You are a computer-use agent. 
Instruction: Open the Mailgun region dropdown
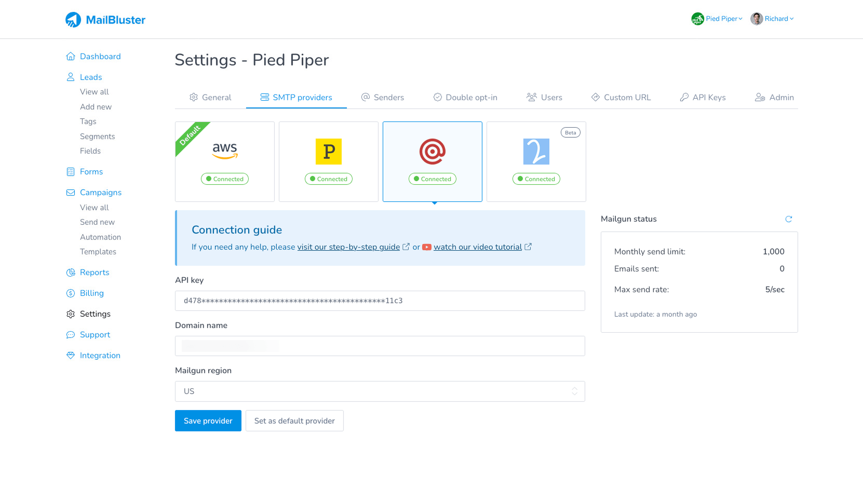380,391
